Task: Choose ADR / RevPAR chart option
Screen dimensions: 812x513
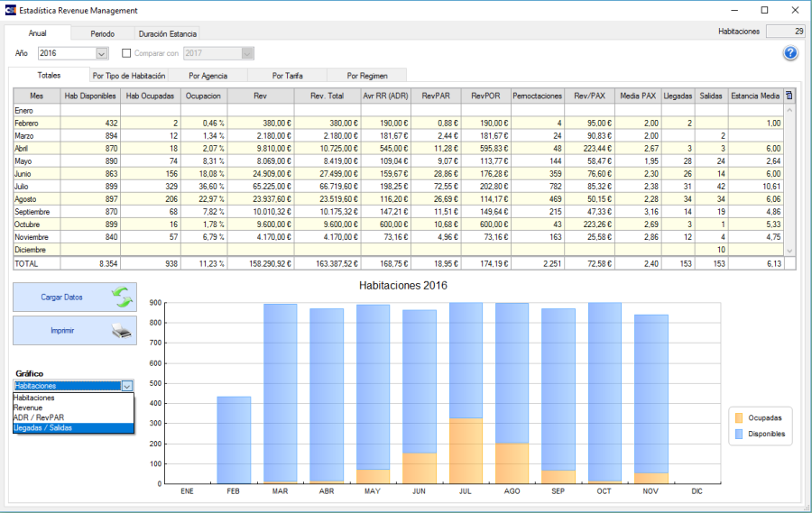Action: coord(73,417)
